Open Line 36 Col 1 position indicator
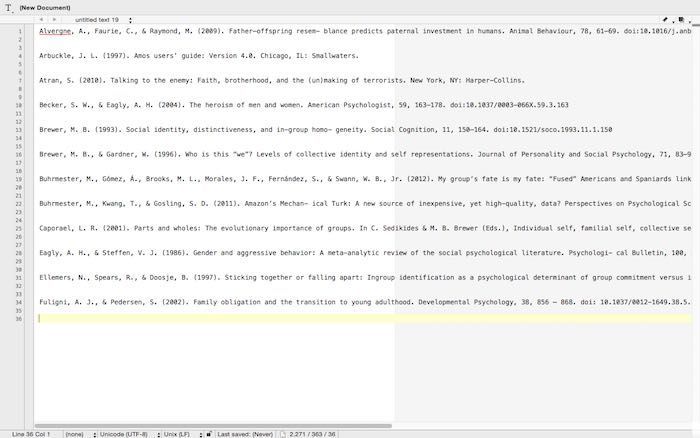 coord(31,434)
